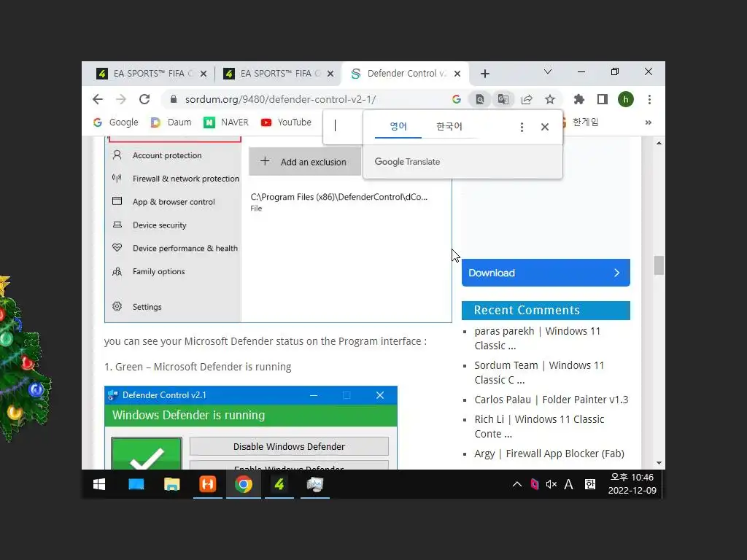Open the Daum bookmark
The width and height of the screenshot is (747, 560).
(x=171, y=122)
